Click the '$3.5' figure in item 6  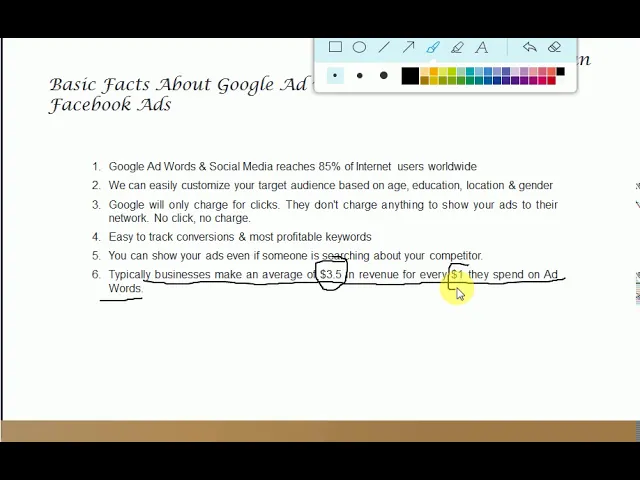331,275
